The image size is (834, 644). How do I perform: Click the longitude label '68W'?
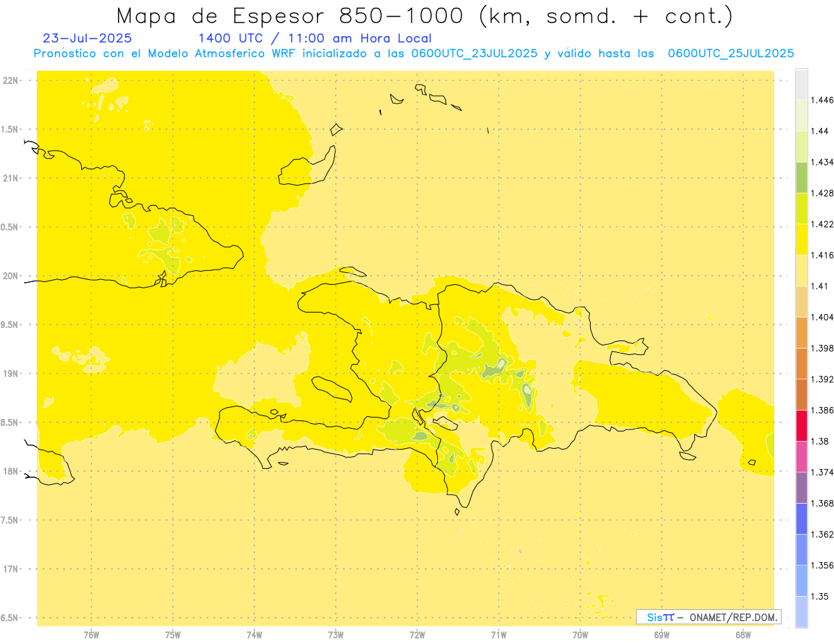click(x=743, y=635)
